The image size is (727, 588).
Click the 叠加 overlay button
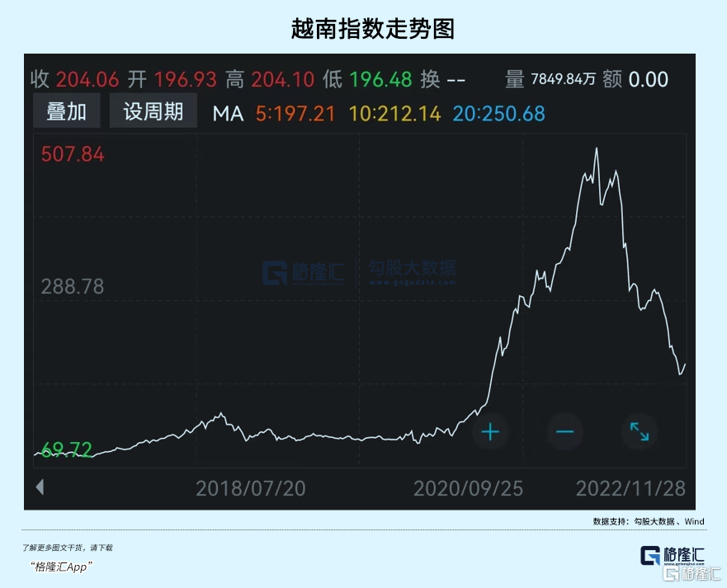[67, 111]
